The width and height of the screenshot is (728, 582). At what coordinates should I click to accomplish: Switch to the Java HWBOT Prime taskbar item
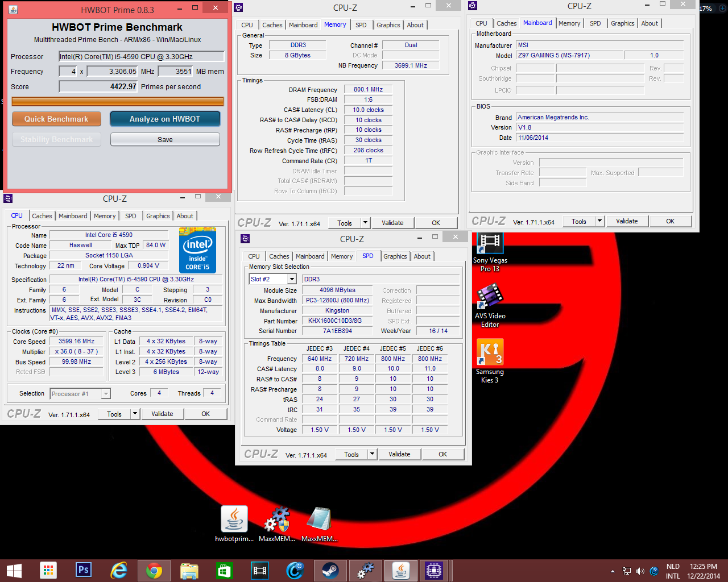(x=401, y=571)
